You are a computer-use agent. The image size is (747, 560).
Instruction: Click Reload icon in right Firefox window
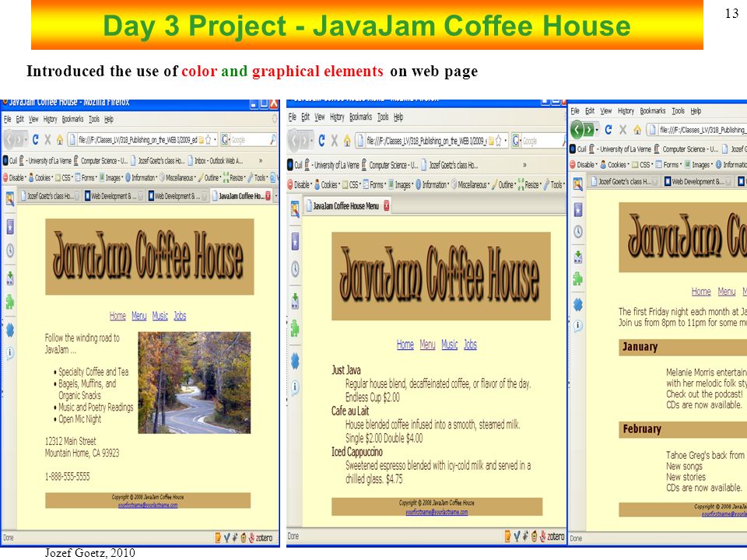point(608,130)
